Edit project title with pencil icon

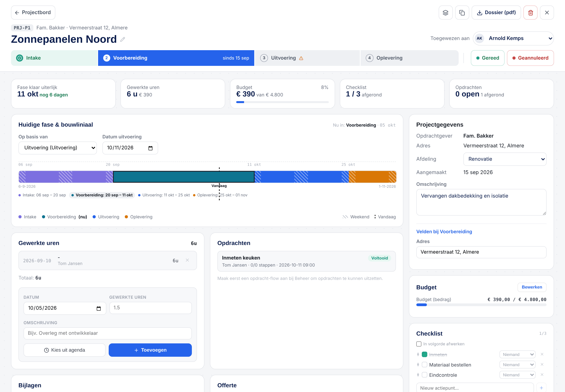pyautogui.click(x=123, y=39)
